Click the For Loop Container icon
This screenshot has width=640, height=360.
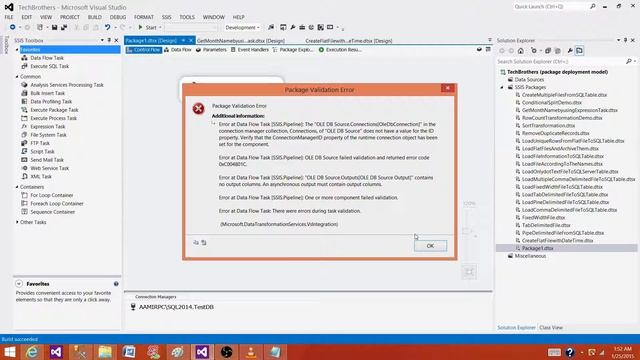tap(24, 195)
